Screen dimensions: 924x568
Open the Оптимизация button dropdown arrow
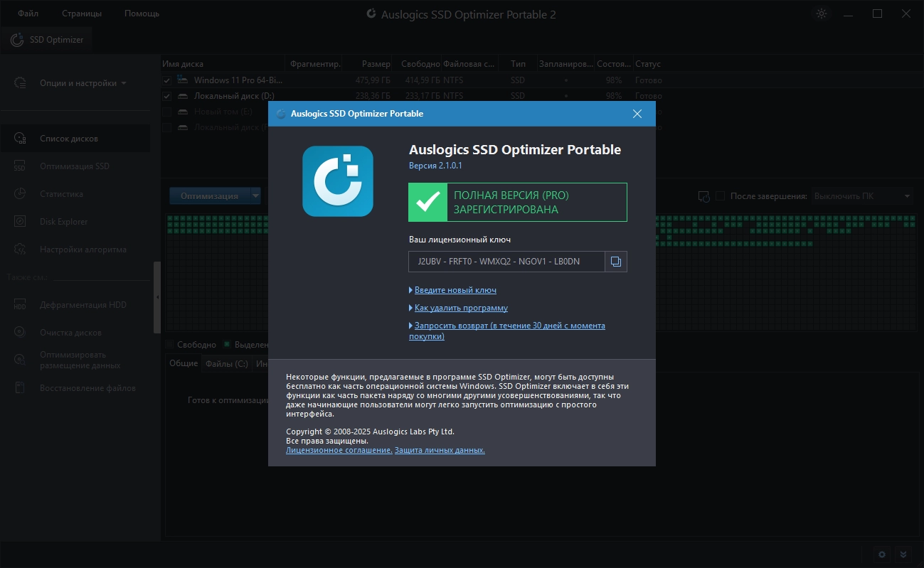[255, 195]
